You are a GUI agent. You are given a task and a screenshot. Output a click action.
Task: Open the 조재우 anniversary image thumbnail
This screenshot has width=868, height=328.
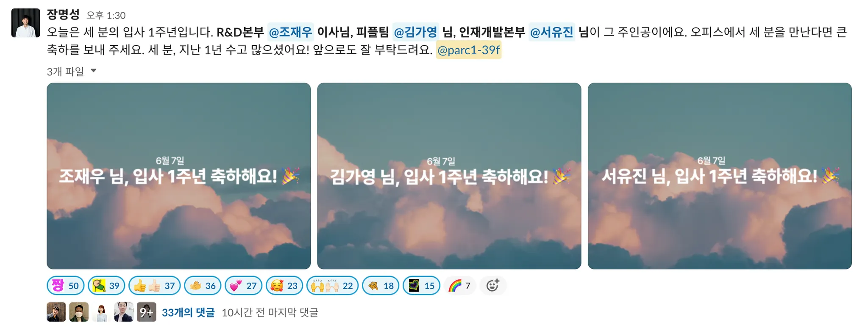pyautogui.click(x=178, y=176)
